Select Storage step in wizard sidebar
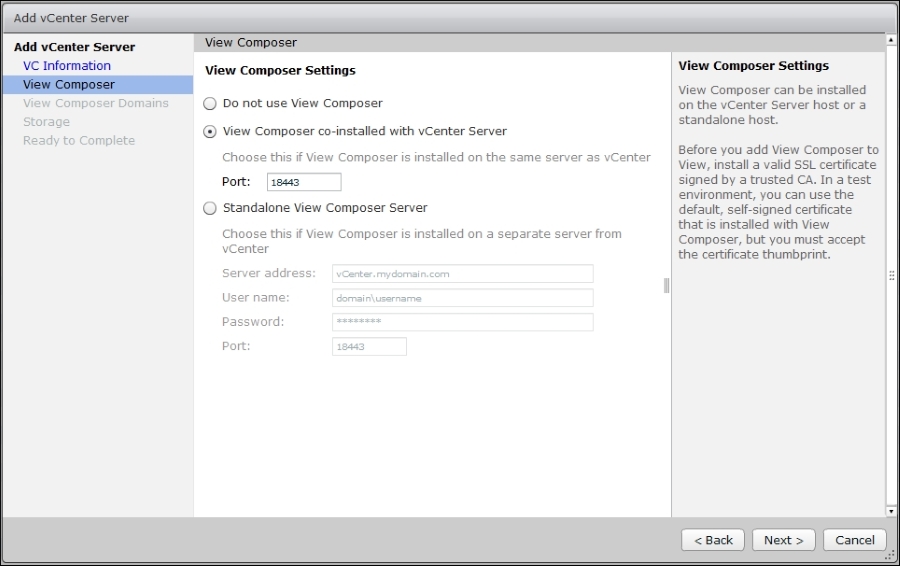Viewport: 900px width, 566px height. pos(46,122)
